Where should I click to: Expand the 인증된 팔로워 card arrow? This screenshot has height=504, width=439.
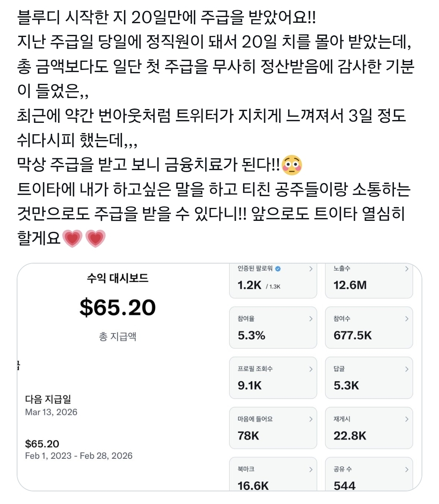click(x=311, y=269)
